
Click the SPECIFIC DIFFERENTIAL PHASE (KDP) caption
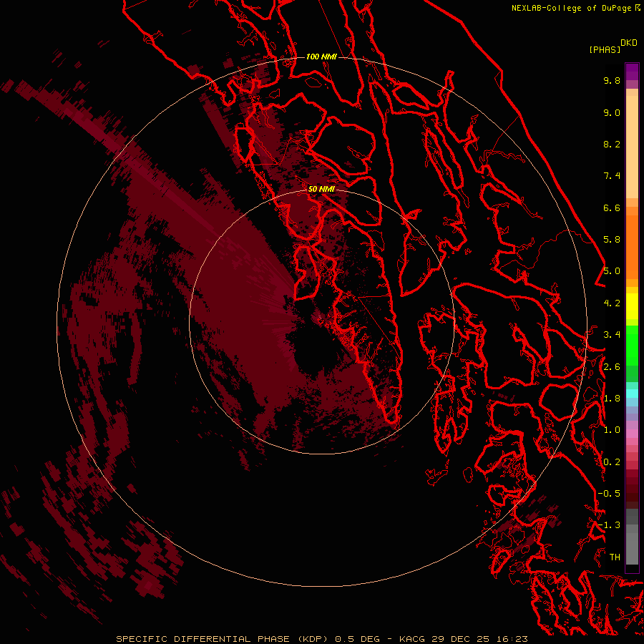tap(223, 639)
